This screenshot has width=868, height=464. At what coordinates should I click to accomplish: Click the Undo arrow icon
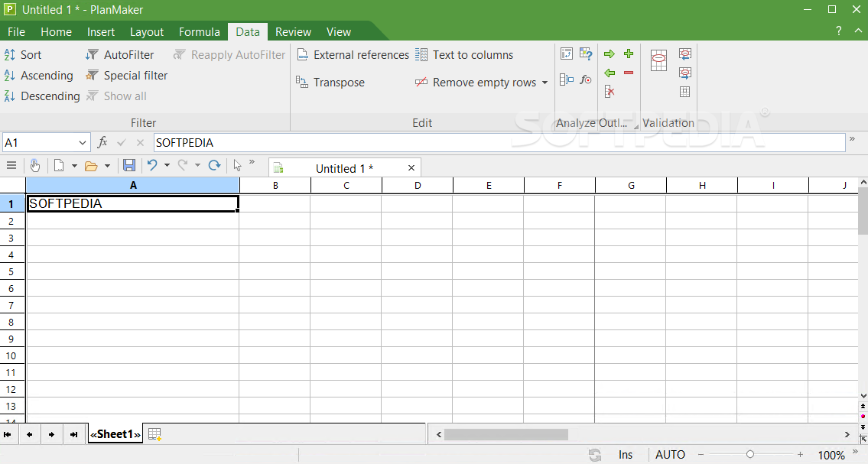151,165
